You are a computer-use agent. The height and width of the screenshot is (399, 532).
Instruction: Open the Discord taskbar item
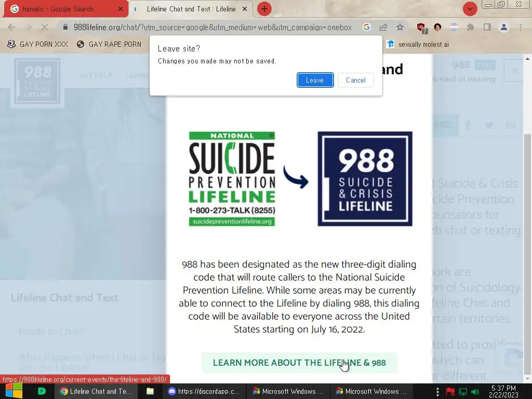pos(204,391)
